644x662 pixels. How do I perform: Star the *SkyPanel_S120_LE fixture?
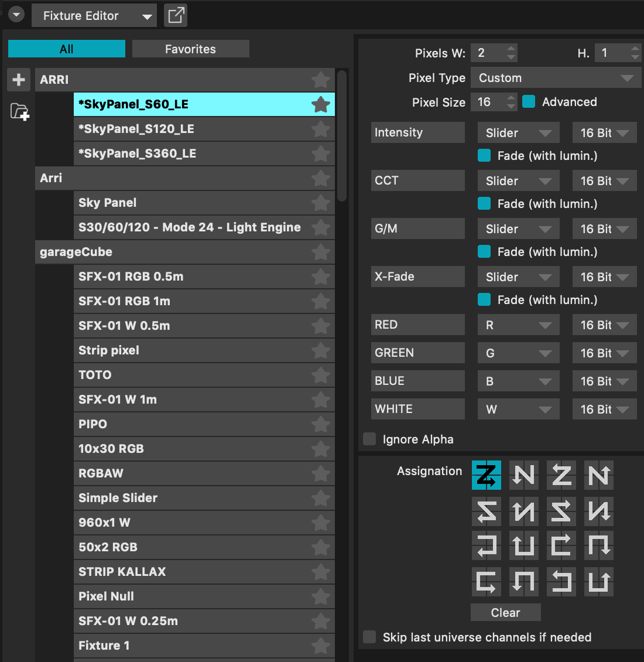pyautogui.click(x=321, y=129)
